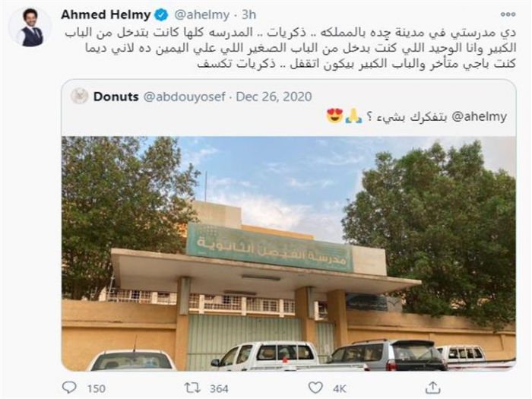Click Ahmed Helmy's profile picture
Screen dimensions: 532x399
click(30, 27)
